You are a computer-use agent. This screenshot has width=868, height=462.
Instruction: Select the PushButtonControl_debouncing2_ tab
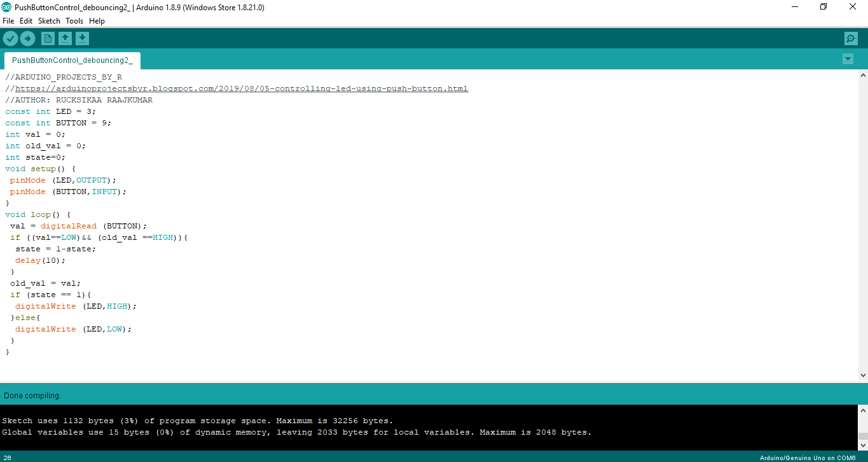point(72,60)
